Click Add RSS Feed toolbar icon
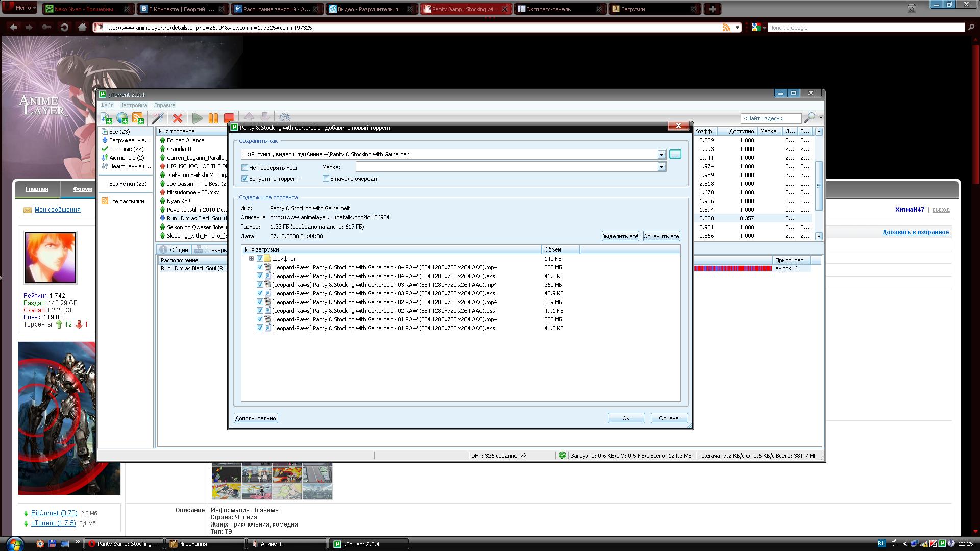The height and width of the screenshot is (551, 980). pos(138,118)
